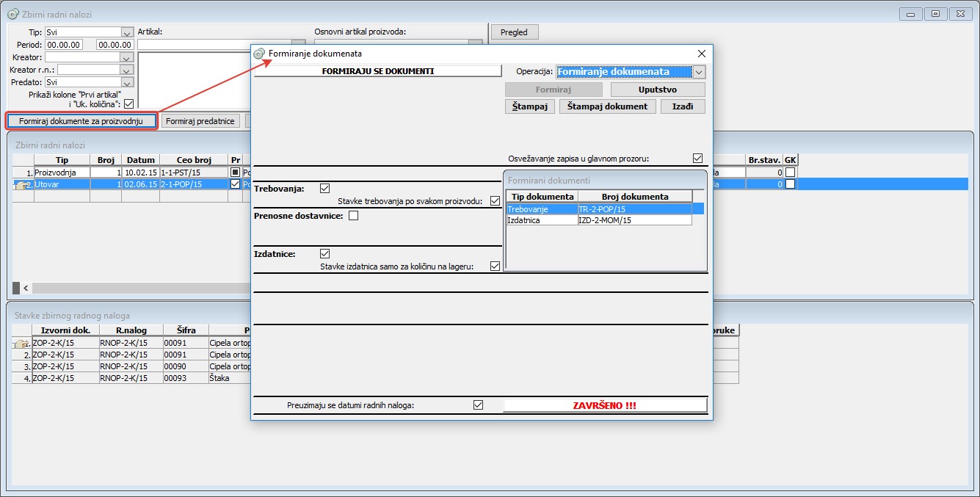Select the Utovar cell in Zbirni radni nalozi
Image resolution: width=980 pixels, height=497 pixels.
(62, 184)
